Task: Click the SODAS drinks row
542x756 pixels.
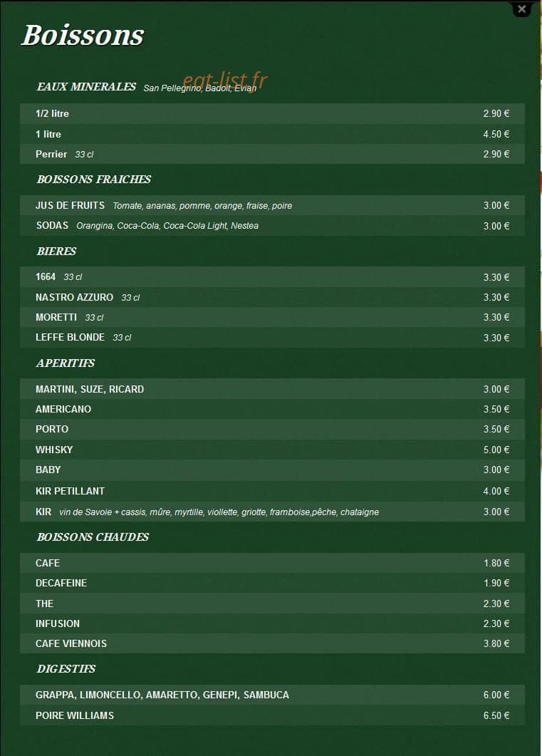Action: click(272, 226)
